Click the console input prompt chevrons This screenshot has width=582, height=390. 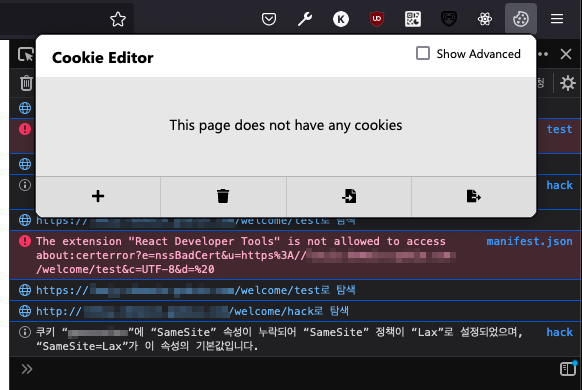click(x=27, y=369)
